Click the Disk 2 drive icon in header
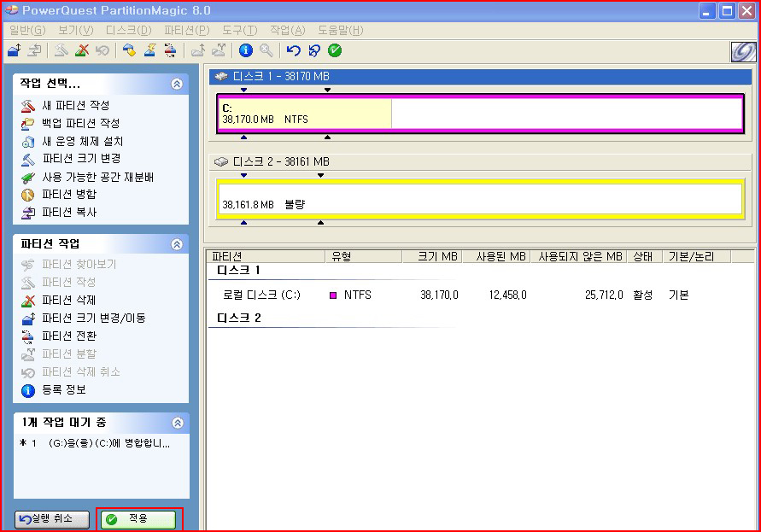 (221, 161)
